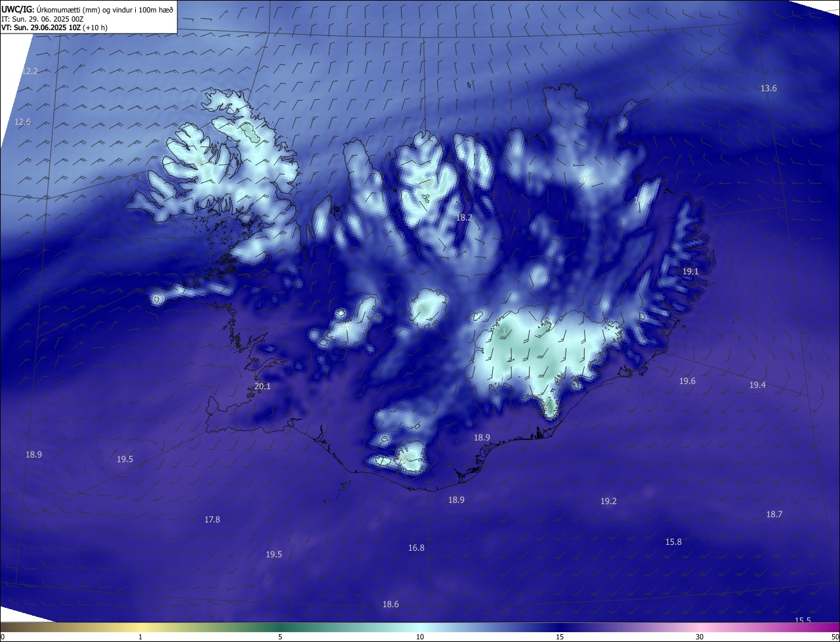This screenshot has width=840, height=642.
Task: Click the 0 tick on color scale
Action: click(x=2, y=637)
